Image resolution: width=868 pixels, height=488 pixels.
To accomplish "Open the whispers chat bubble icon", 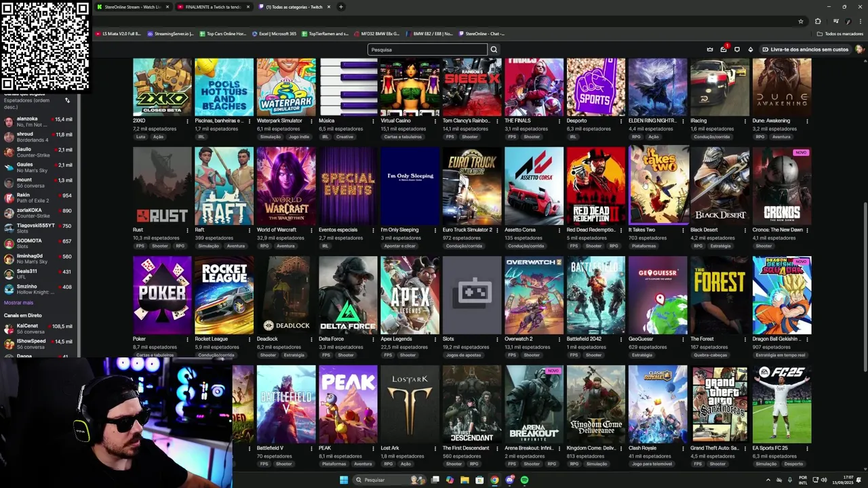I will [x=737, y=49].
